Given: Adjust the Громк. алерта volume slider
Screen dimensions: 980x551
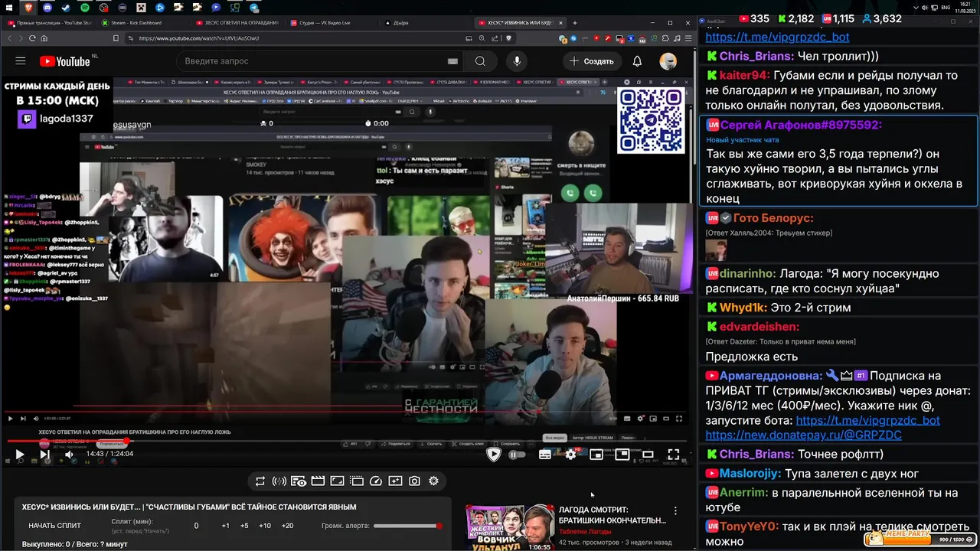Looking at the screenshot, I should coord(407,526).
